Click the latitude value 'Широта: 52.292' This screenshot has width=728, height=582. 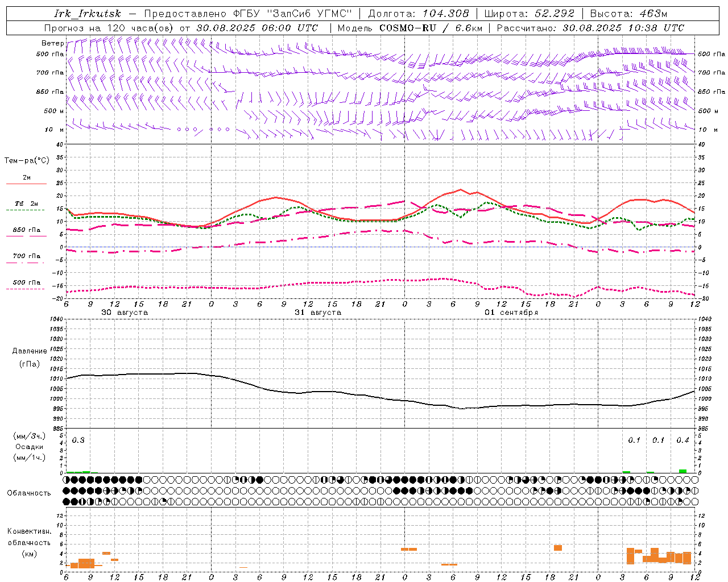tap(530, 14)
